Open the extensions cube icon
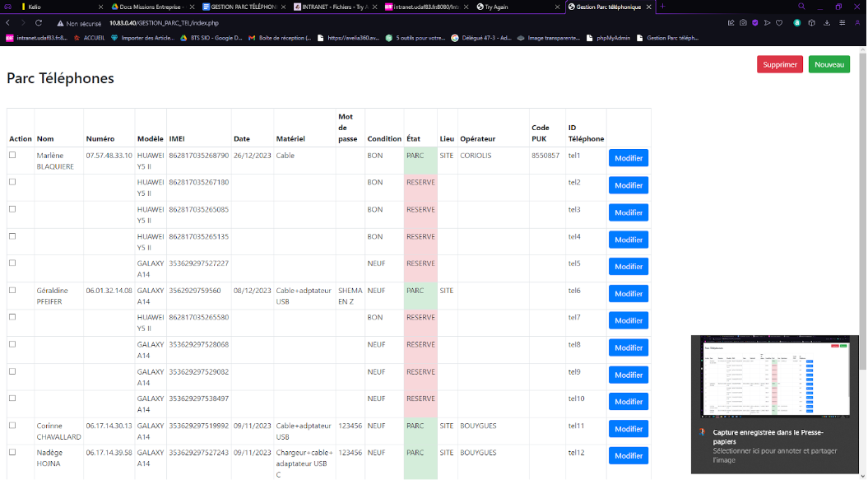The image size is (868, 480). [x=811, y=23]
